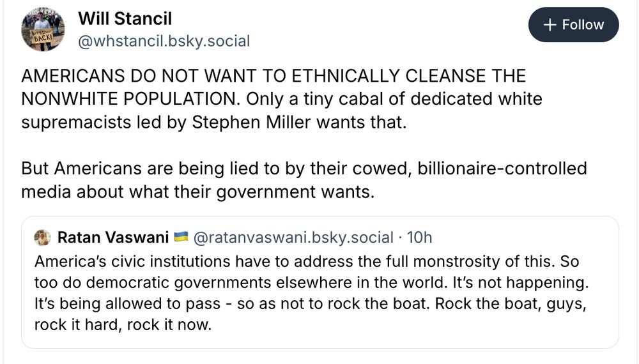Open the quoted post starting "America's civic institutions"

click(319, 292)
